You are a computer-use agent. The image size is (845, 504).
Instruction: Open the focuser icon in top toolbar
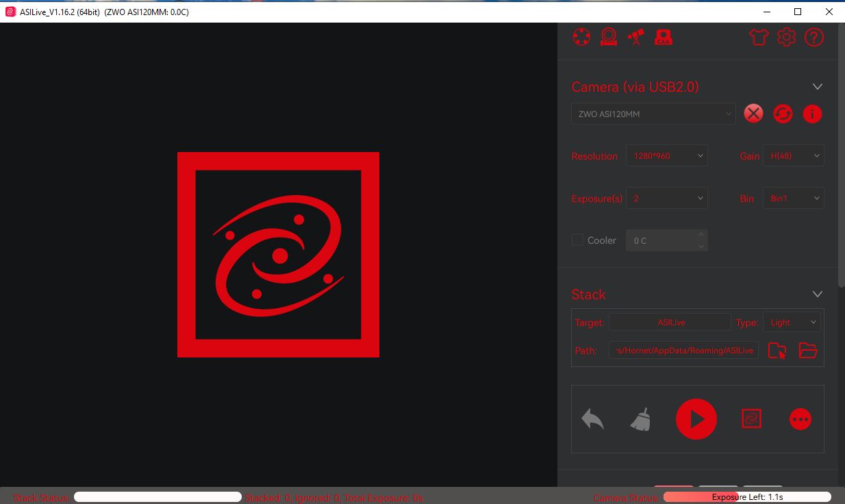[x=608, y=37]
